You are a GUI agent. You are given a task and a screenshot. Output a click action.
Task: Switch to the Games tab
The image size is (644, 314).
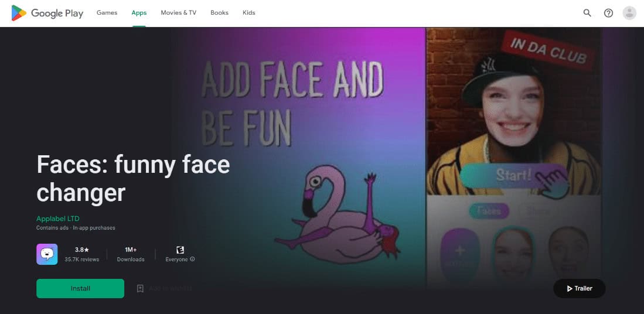point(107,13)
